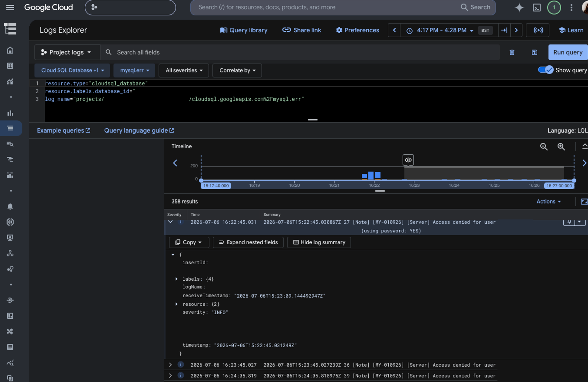This screenshot has height=382, width=588.
Task: Open Project logs scope dropdown
Action: (67, 52)
